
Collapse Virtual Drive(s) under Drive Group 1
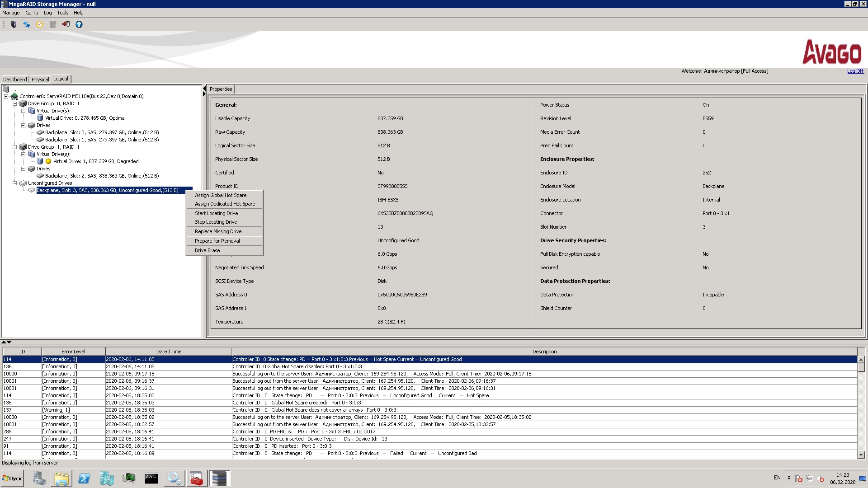point(23,154)
